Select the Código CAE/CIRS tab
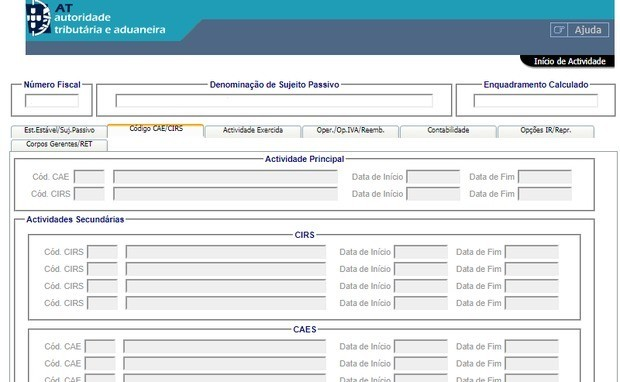Viewport: 620px width, 382px height. click(x=156, y=129)
